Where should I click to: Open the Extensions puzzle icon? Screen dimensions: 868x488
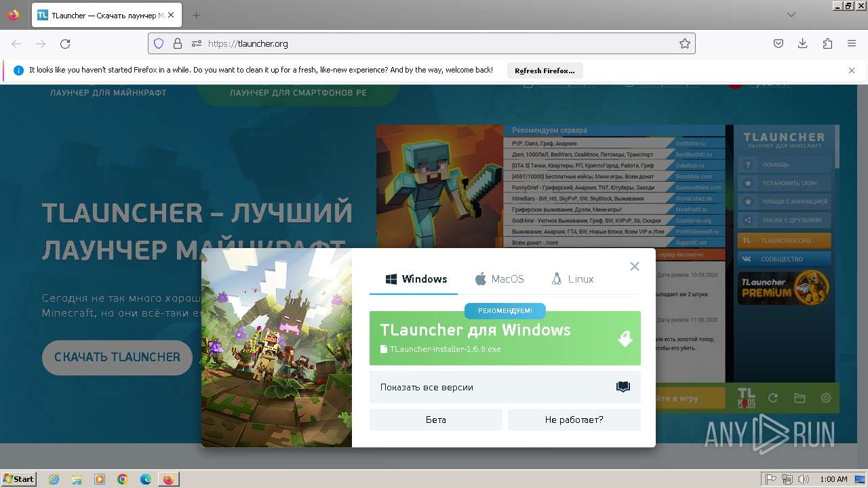point(827,43)
